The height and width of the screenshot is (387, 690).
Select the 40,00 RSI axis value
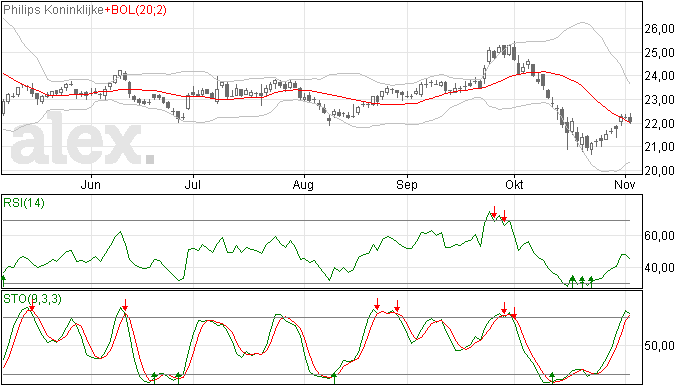coord(660,268)
